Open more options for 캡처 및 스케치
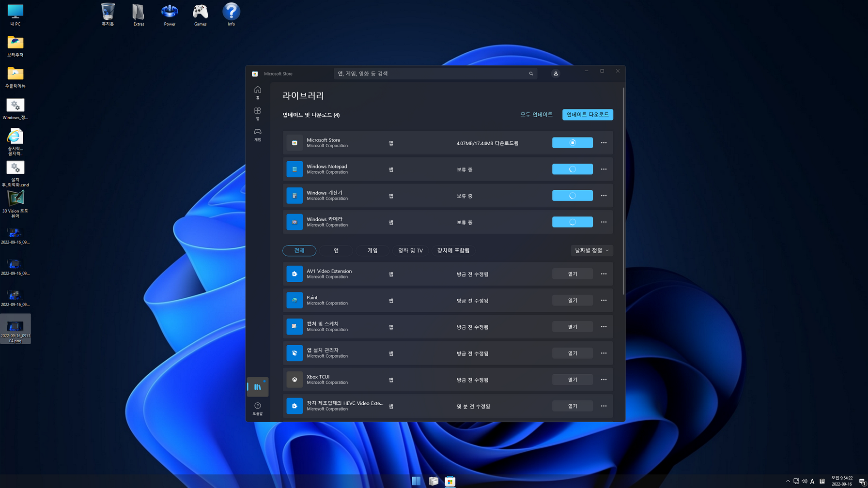The width and height of the screenshot is (868, 488). pos(604,326)
